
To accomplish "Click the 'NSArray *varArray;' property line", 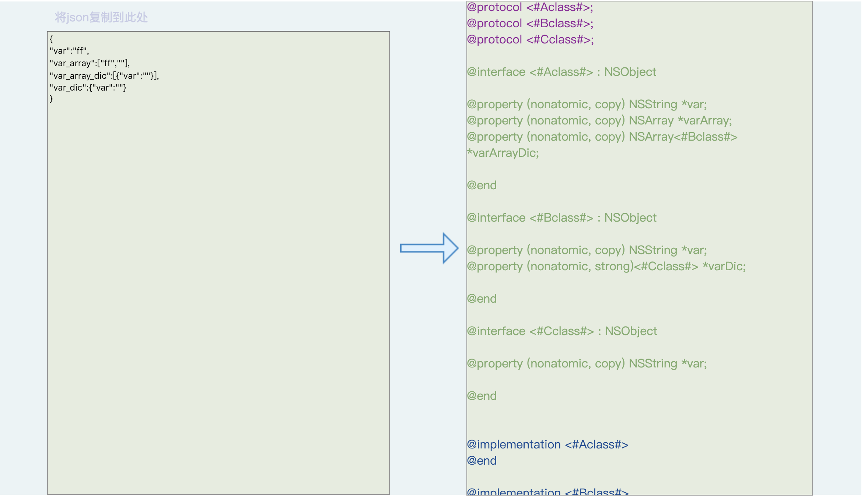I will pyautogui.click(x=599, y=121).
